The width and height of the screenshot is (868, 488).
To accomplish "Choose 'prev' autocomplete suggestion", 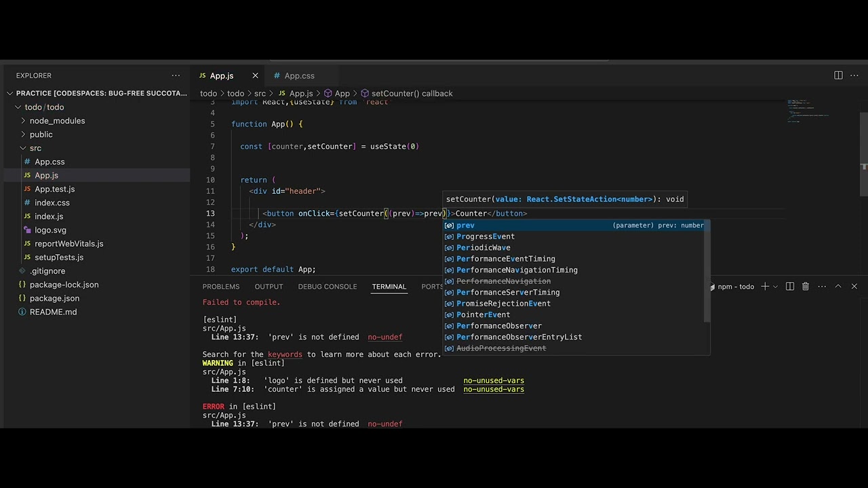I will pyautogui.click(x=574, y=225).
